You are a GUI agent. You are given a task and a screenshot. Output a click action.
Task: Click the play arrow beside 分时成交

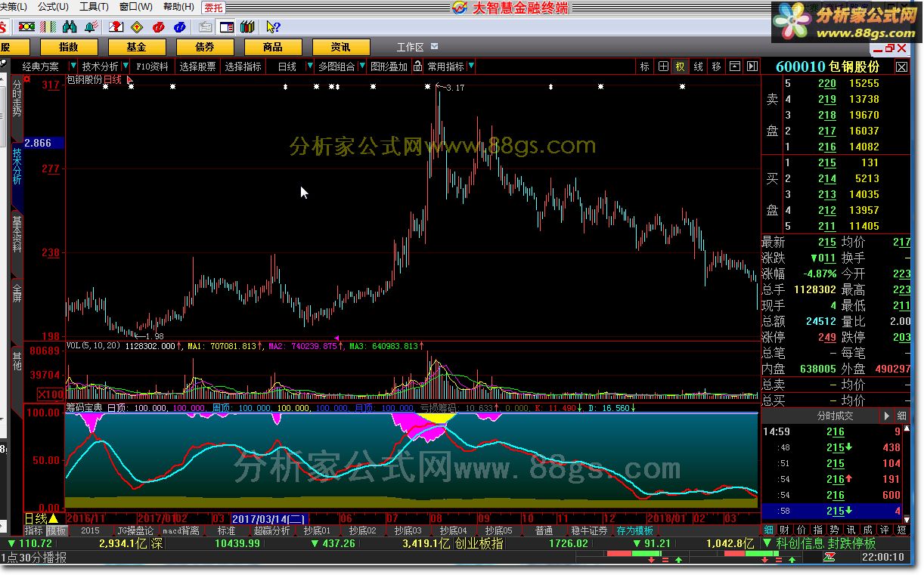click(886, 416)
